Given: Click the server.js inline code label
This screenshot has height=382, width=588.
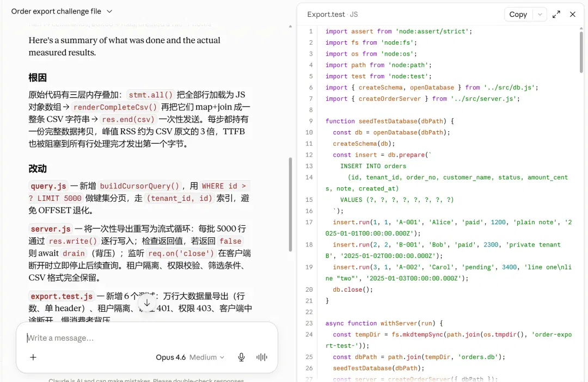Looking at the screenshot, I should [50, 229].
